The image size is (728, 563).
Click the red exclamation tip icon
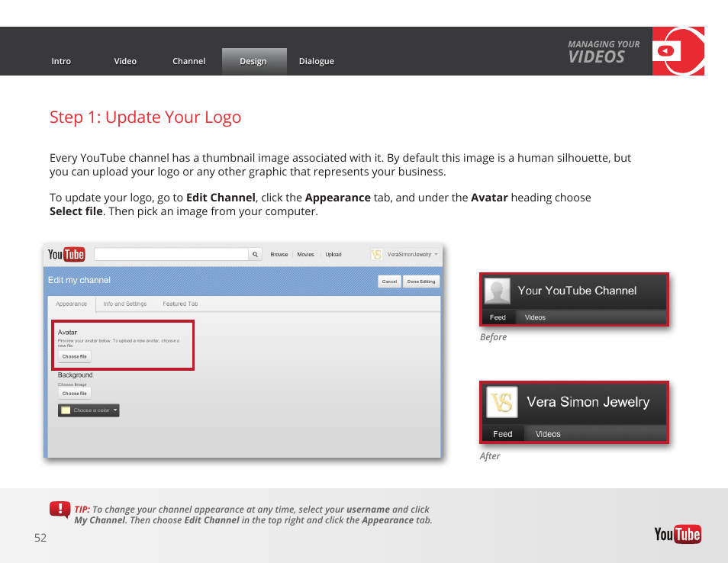[60, 510]
